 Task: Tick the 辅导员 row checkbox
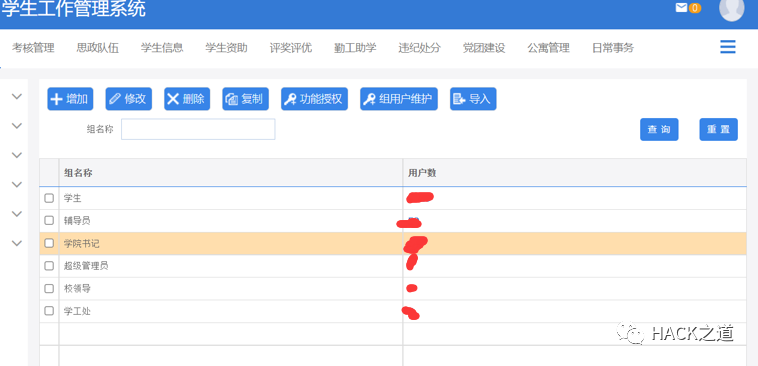click(x=49, y=220)
